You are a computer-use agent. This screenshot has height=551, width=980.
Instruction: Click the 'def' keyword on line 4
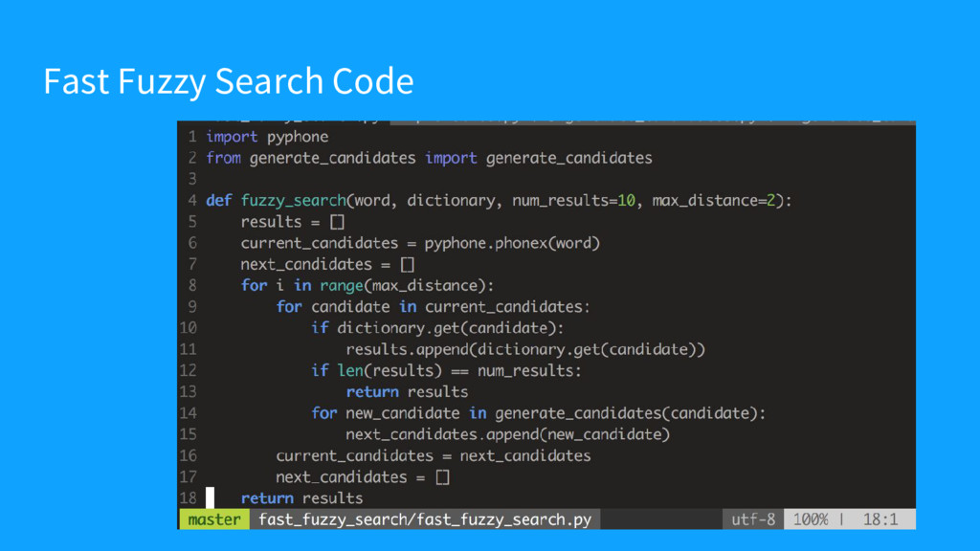219,201
